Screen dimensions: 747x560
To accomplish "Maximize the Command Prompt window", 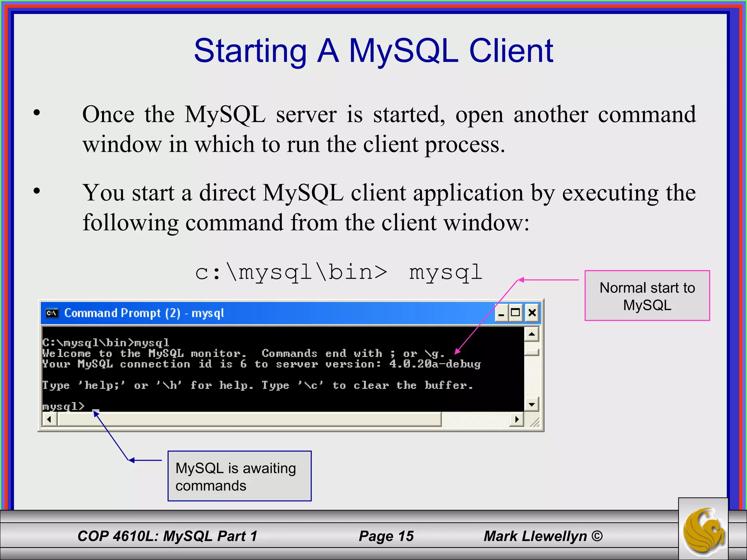I will coord(516,313).
